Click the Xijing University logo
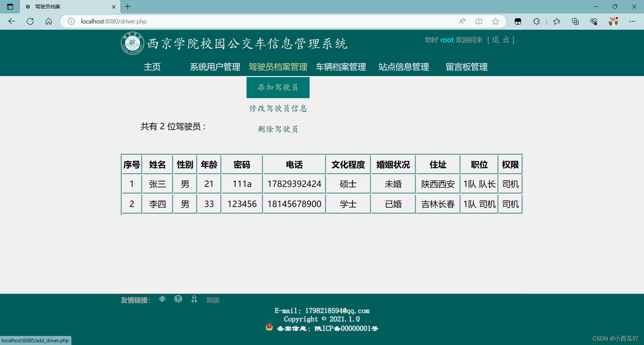 click(x=132, y=43)
